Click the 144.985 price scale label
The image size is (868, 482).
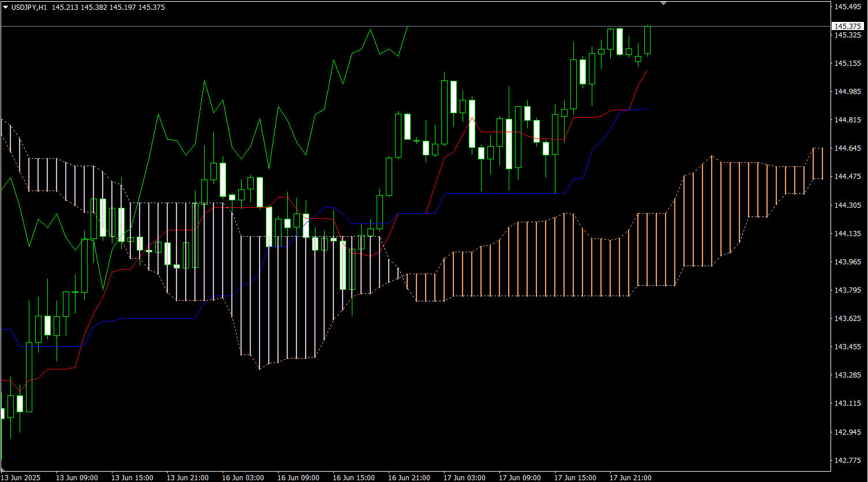[848, 92]
